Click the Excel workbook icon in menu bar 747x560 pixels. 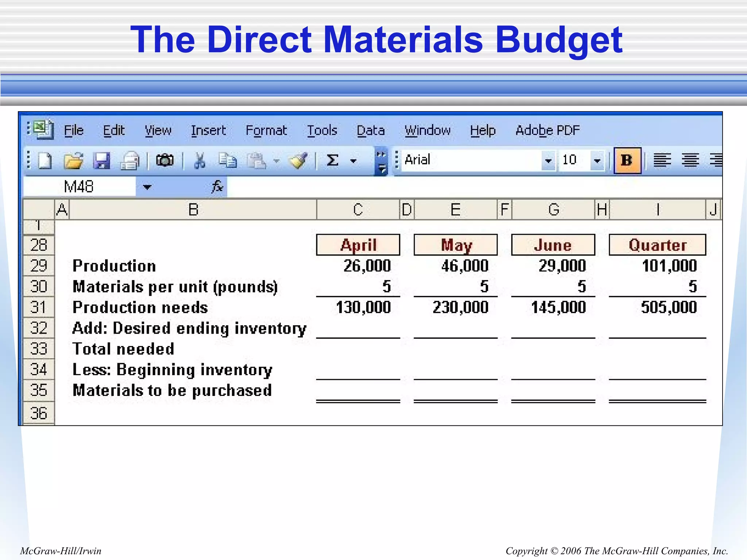(x=43, y=130)
